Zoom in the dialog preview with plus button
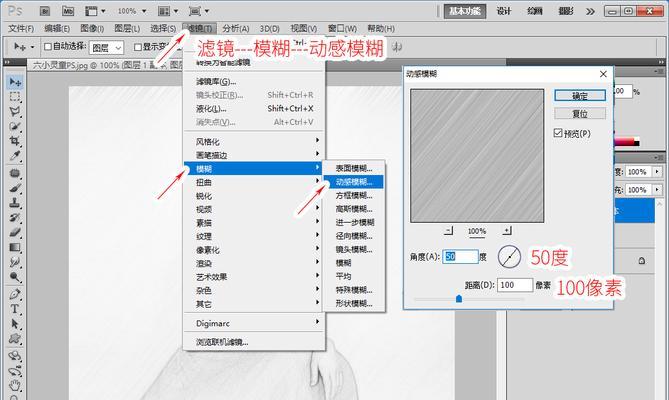This screenshot has height=400, width=669. pyautogui.click(x=507, y=231)
